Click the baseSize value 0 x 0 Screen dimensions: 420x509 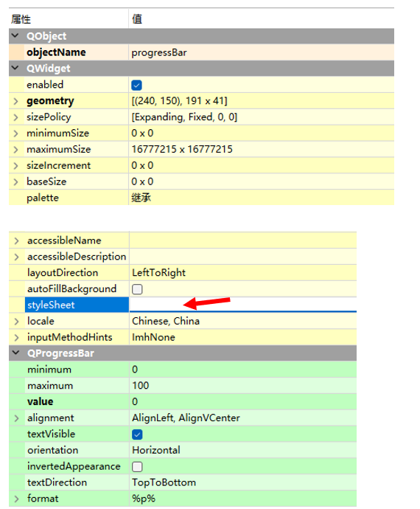(x=142, y=181)
